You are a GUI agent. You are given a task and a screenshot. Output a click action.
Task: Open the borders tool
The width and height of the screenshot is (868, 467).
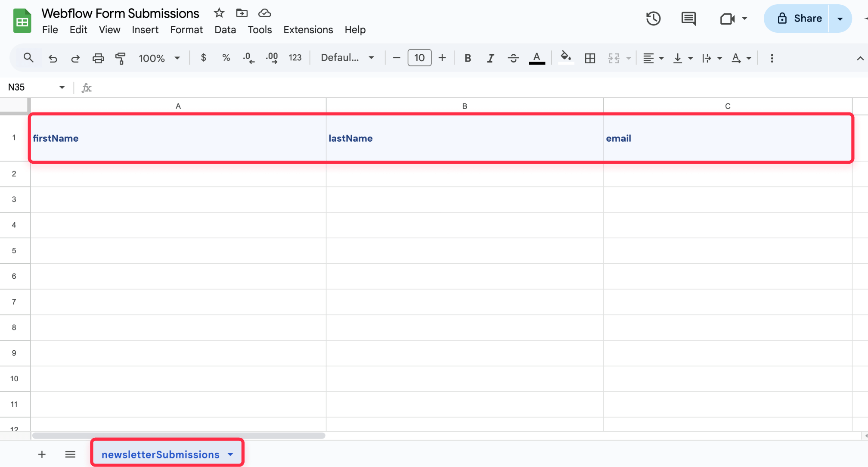[x=590, y=58]
